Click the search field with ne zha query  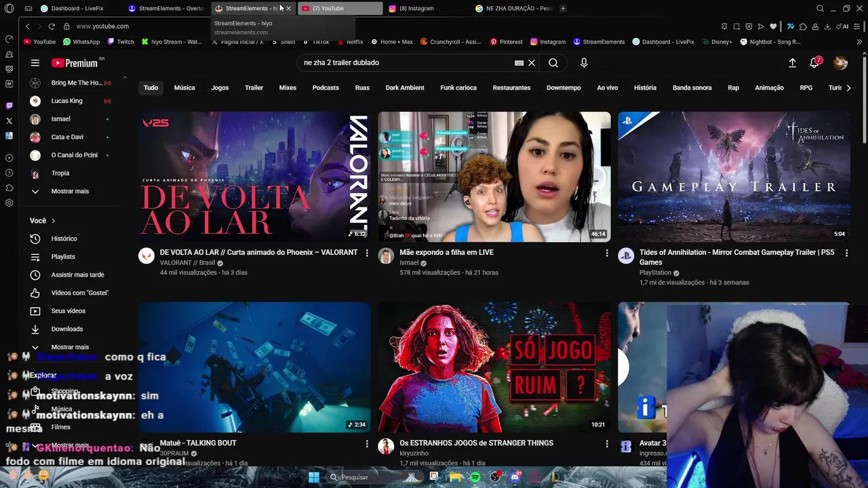(x=407, y=63)
